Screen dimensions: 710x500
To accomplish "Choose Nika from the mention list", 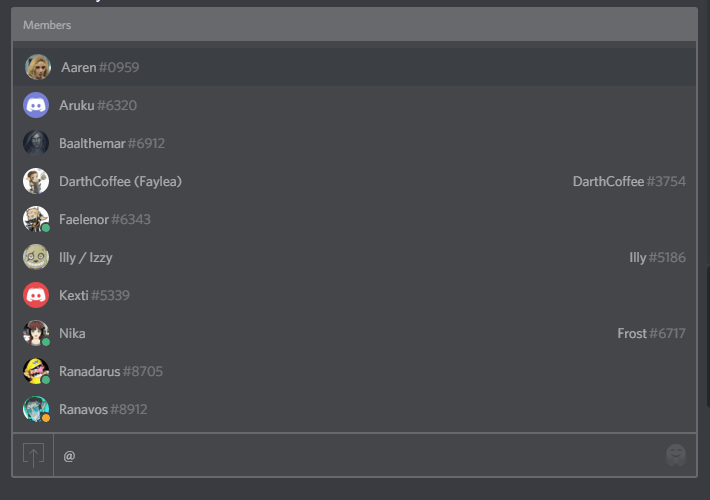I will pyautogui.click(x=73, y=334).
